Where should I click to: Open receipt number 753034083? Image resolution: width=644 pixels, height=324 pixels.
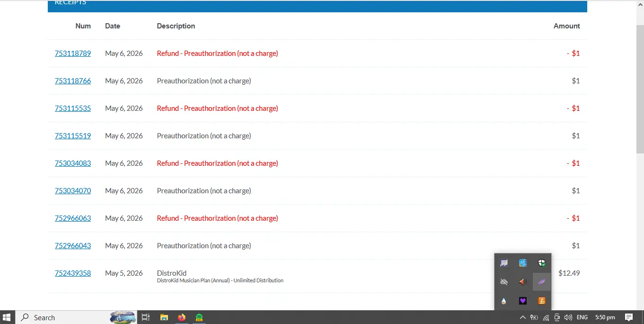point(73,163)
